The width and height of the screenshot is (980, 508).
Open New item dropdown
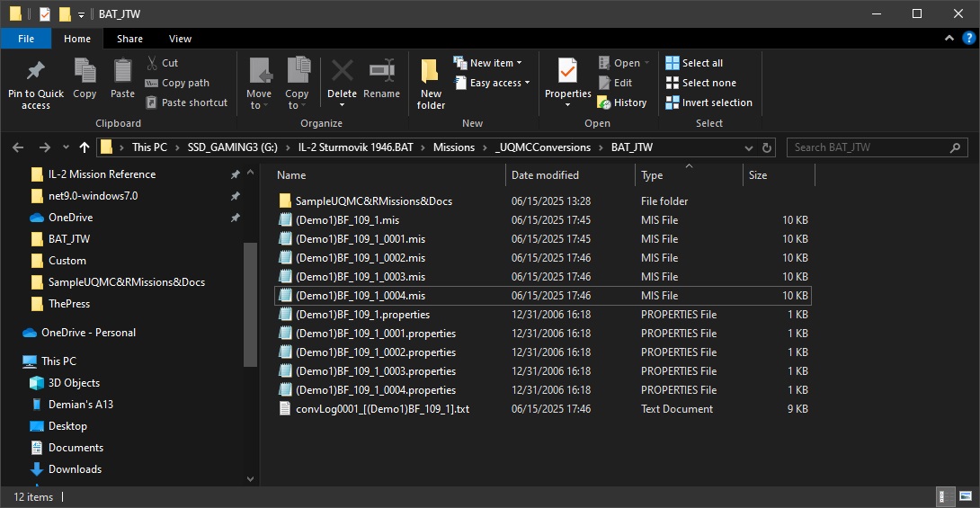(x=487, y=62)
